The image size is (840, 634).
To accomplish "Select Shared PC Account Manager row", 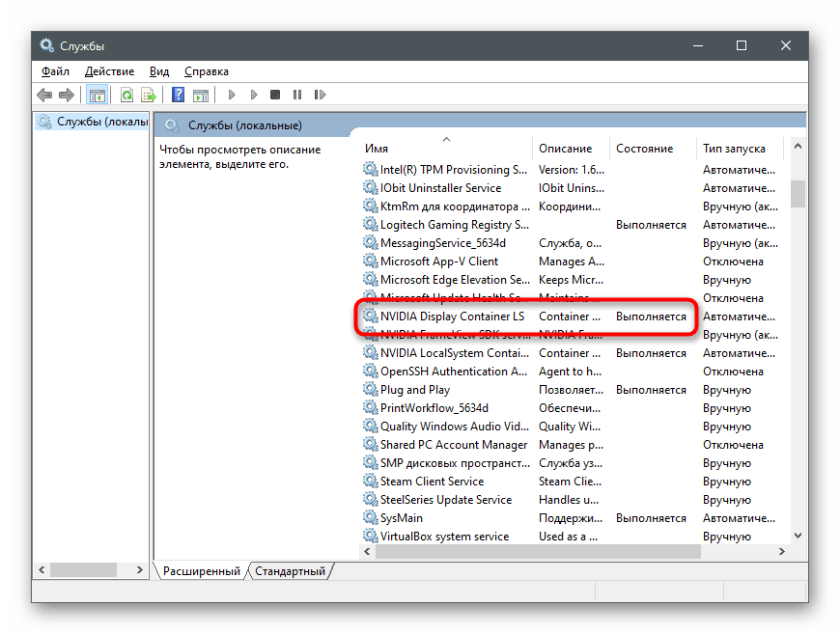I will [574, 445].
